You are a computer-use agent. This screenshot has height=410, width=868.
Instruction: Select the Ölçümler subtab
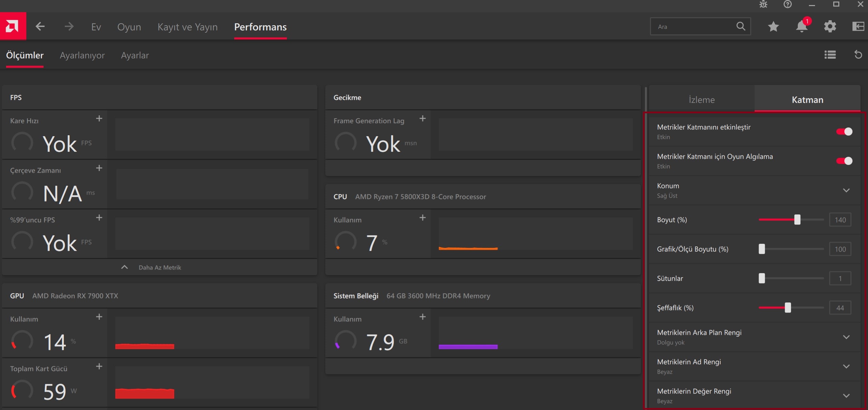click(25, 55)
